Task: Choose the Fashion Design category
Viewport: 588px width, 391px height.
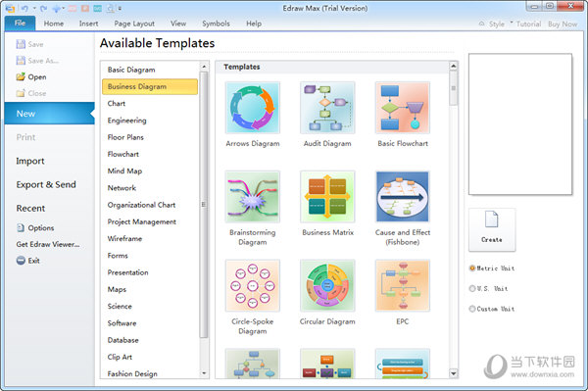Action: pos(150,373)
